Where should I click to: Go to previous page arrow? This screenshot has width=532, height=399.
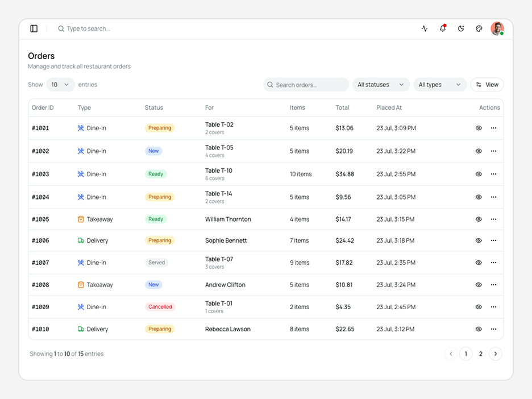451,354
